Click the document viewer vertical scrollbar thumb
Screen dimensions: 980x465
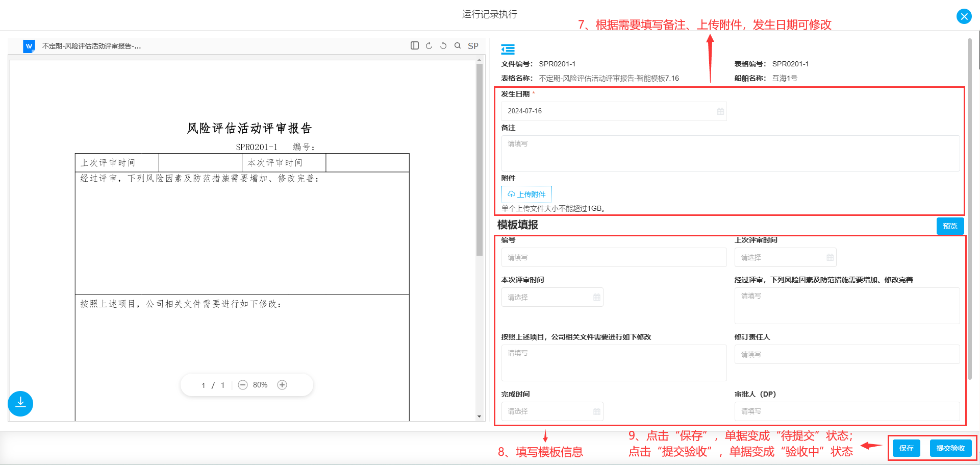click(479, 160)
